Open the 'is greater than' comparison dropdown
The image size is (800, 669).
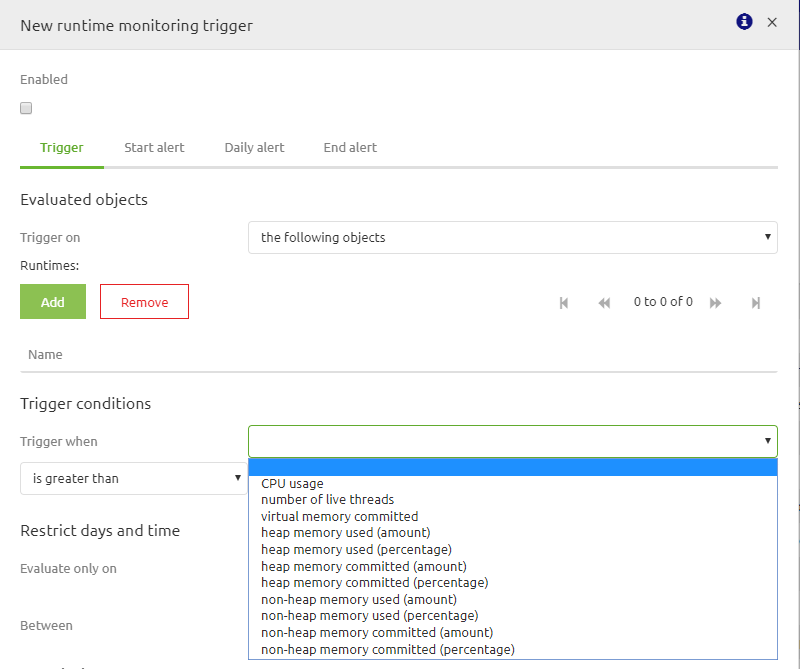(133, 478)
